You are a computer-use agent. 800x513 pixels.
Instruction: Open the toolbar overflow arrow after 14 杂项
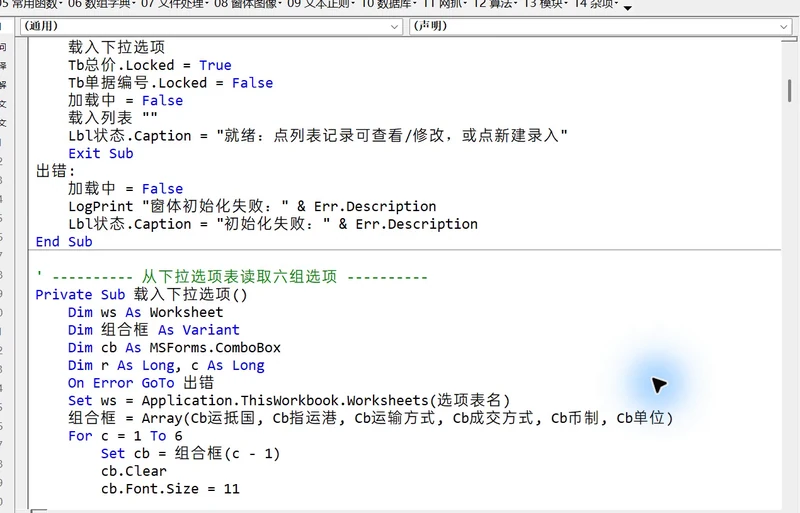[628, 7]
